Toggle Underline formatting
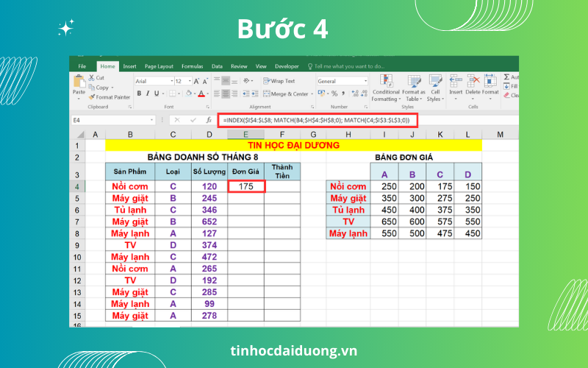 157,93
